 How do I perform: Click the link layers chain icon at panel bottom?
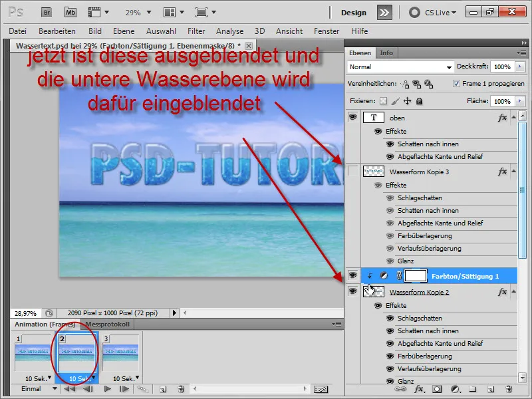pyautogui.click(x=401, y=389)
